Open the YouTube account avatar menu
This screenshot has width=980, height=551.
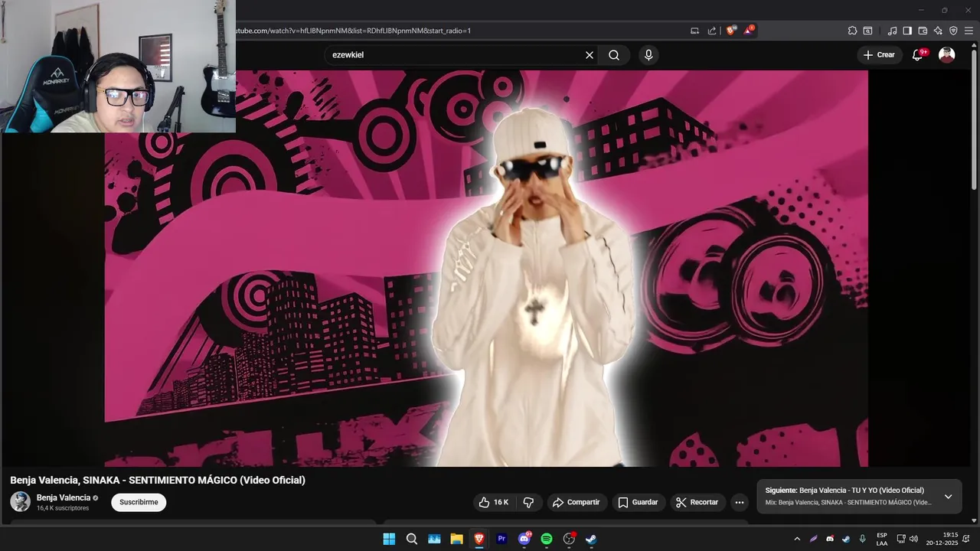tap(947, 55)
